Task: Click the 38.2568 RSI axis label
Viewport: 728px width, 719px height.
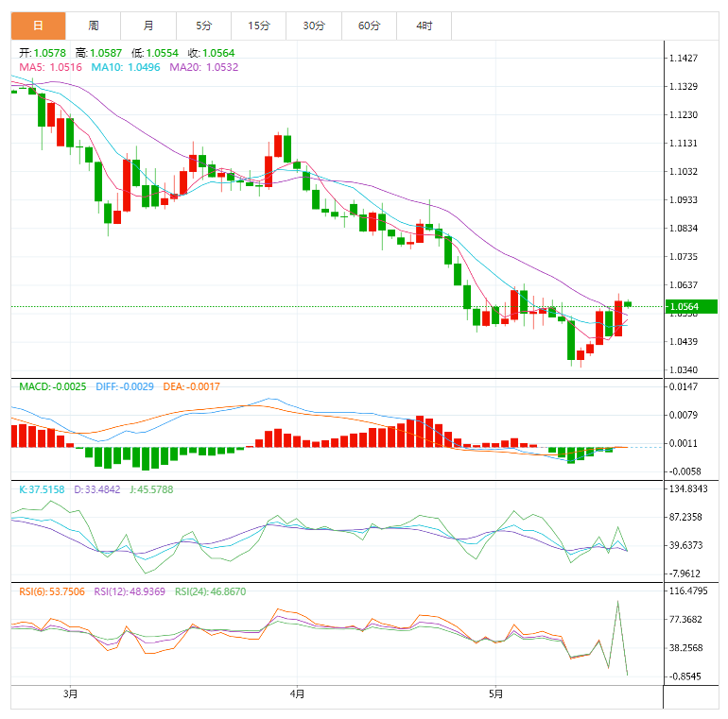Action: 685,648
